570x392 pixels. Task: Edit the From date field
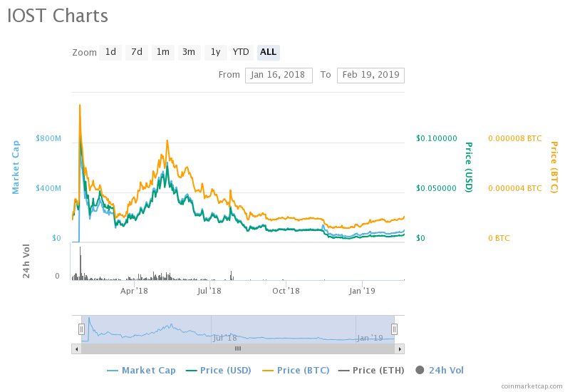click(x=279, y=76)
